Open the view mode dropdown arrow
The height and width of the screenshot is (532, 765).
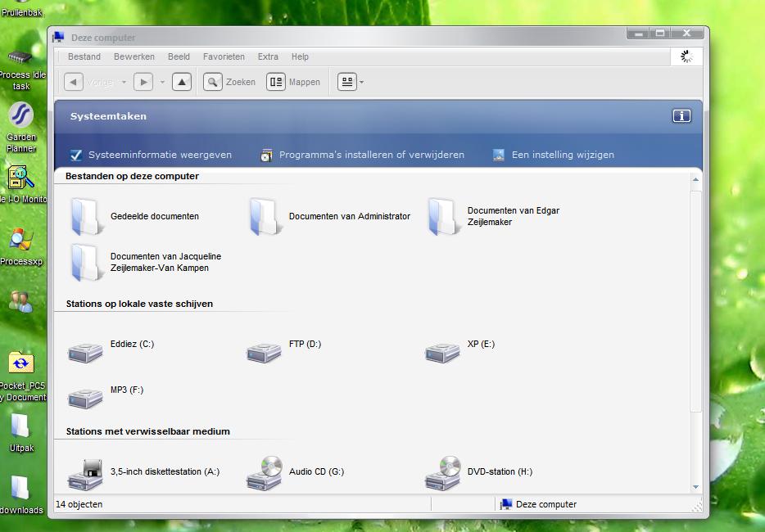[361, 83]
